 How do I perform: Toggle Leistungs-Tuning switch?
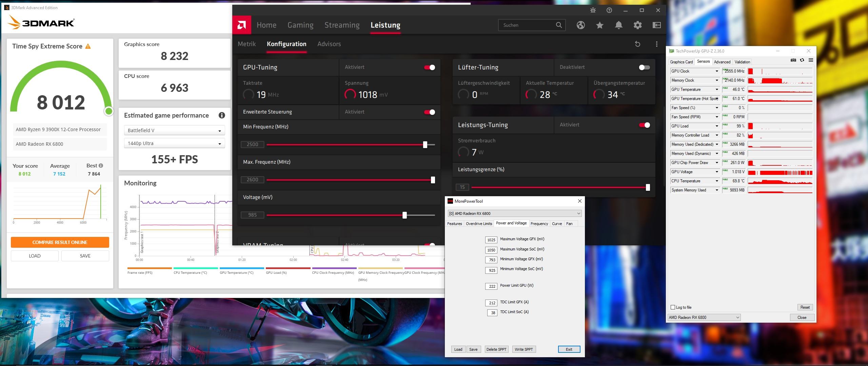pos(644,125)
